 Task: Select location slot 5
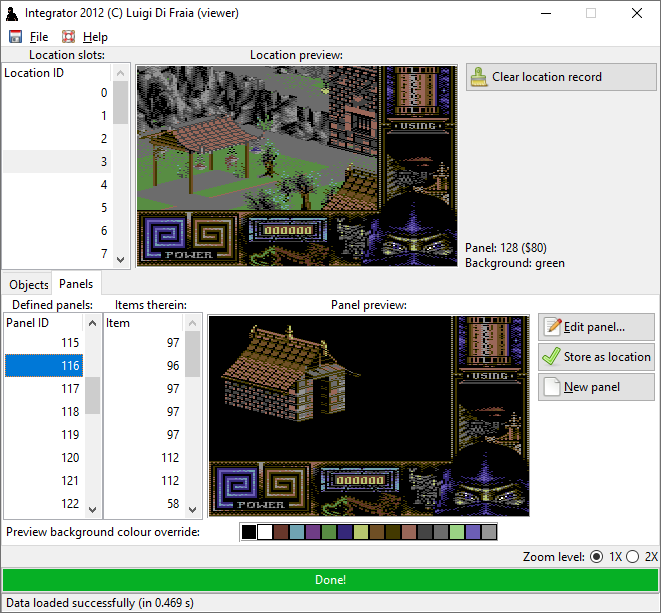pyautogui.click(x=57, y=207)
